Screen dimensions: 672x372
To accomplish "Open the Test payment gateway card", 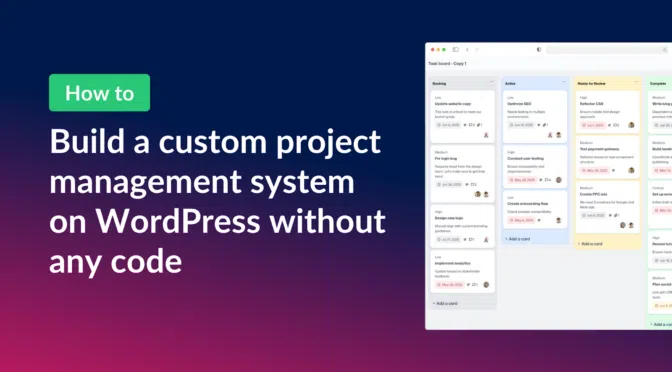I will tap(607, 157).
